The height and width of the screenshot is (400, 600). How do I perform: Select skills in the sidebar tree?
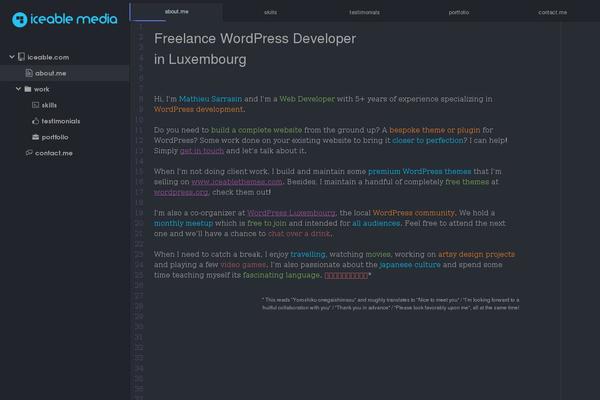pyautogui.click(x=49, y=105)
